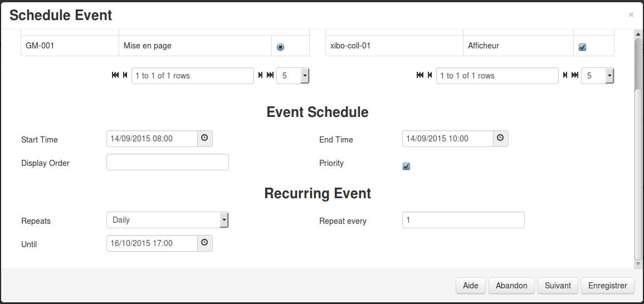Select the GM-001 layout radio button
Image resolution: width=644 pixels, height=304 pixels.
(x=280, y=47)
